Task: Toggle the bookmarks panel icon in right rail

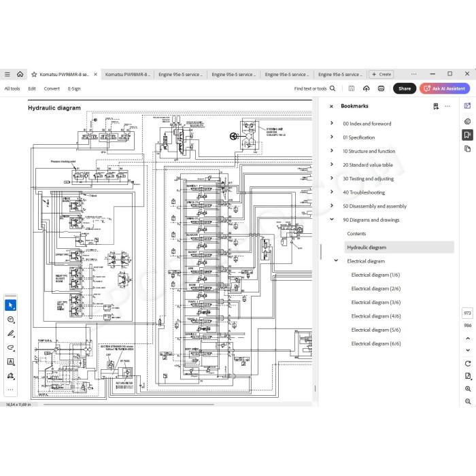Action: click(x=468, y=135)
